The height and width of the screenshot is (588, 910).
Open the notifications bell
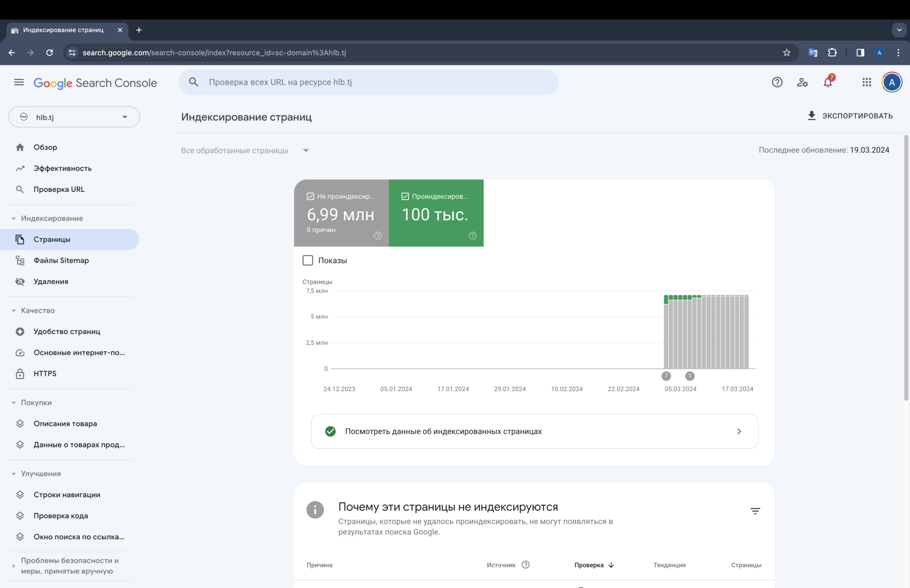tap(828, 82)
